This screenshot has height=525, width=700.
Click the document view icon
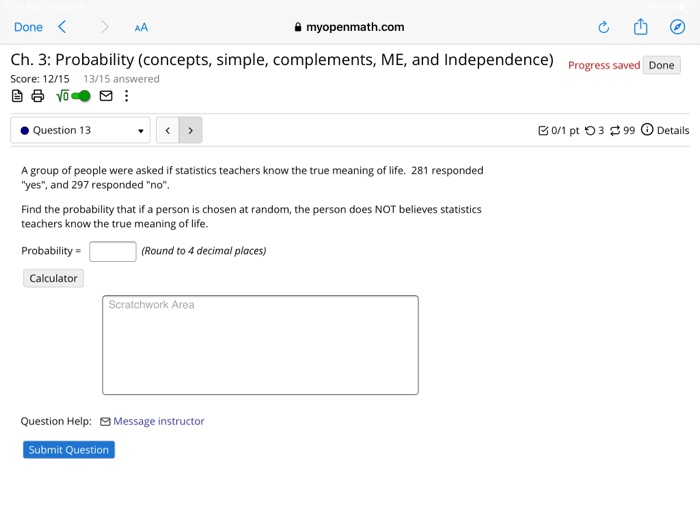pos(17,96)
